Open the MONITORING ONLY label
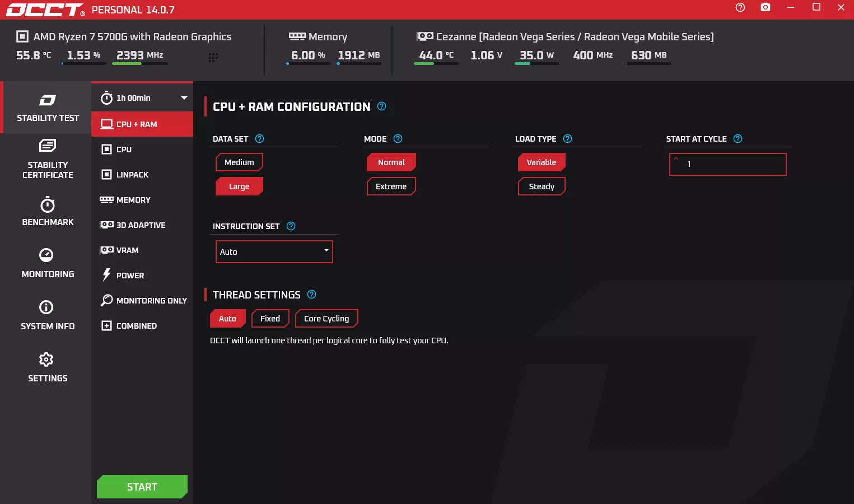Screen dimensions: 854x504 coord(152,301)
